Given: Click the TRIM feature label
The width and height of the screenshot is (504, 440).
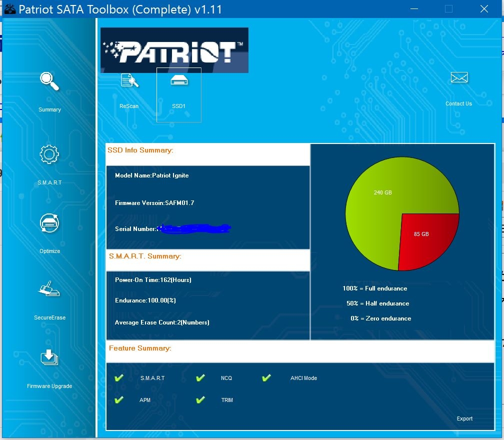Looking at the screenshot, I should tap(227, 400).
